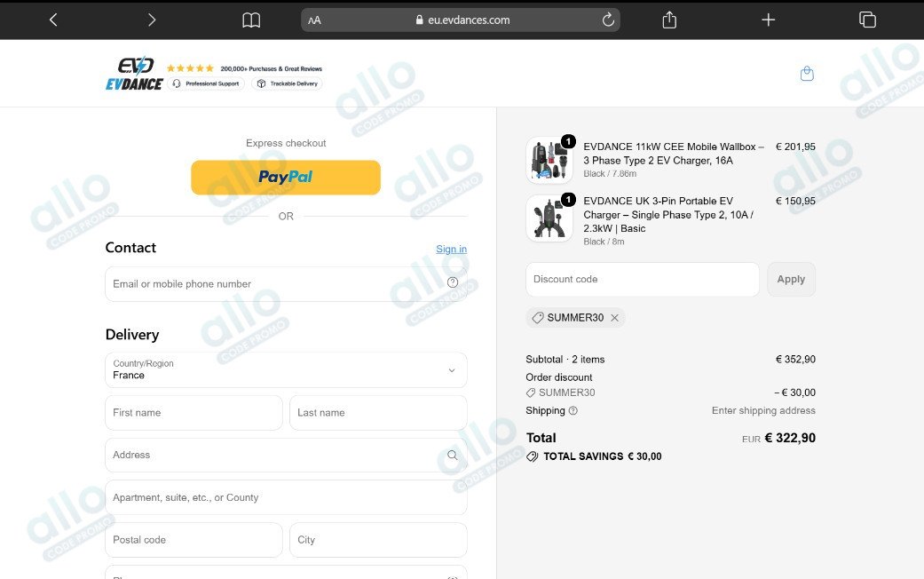The height and width of the screenshot is (579, 924).
Task: Click the € 322,90 total amount
Action: [x=790, y=438]
